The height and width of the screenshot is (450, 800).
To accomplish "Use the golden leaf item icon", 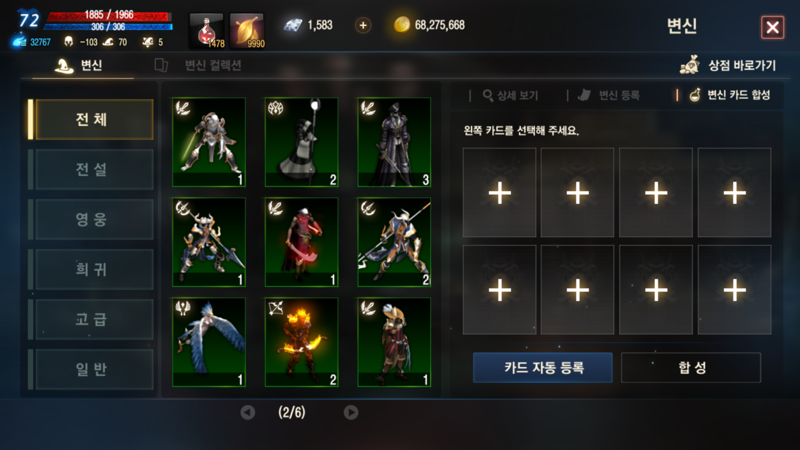I will pyautogui.click(x=247, y=31).
